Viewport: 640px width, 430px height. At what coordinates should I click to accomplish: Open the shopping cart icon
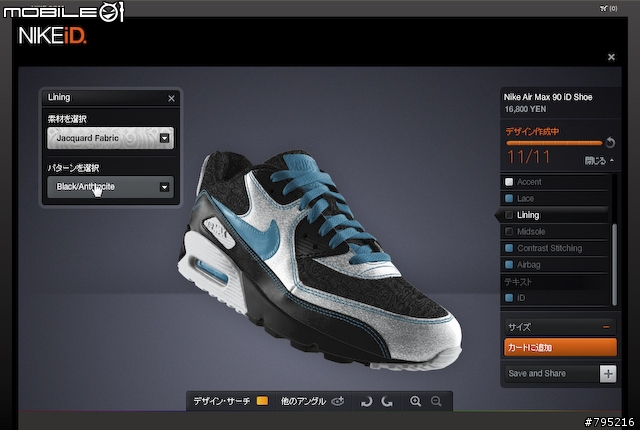[x=604, y=8]
